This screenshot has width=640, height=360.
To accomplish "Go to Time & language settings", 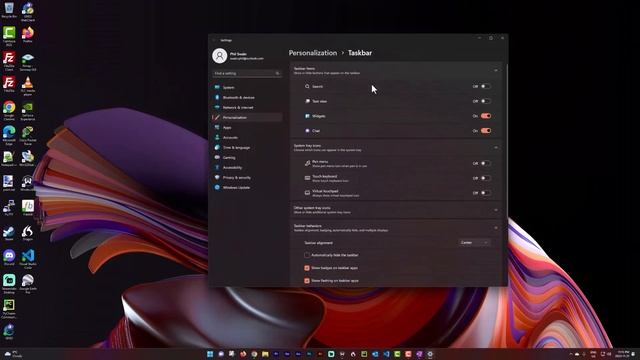I will click(247, 147).
